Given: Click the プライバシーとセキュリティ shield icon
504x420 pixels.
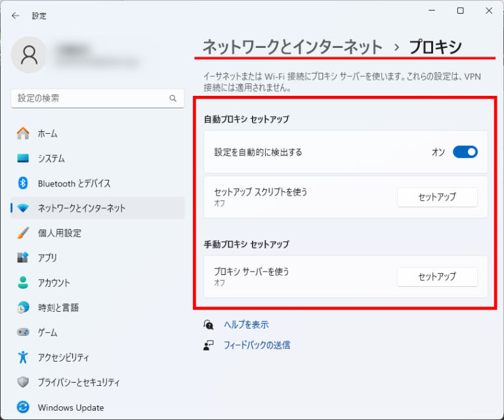Looking at the screenshot, I should pyautogui.click(x=23, y=382).
